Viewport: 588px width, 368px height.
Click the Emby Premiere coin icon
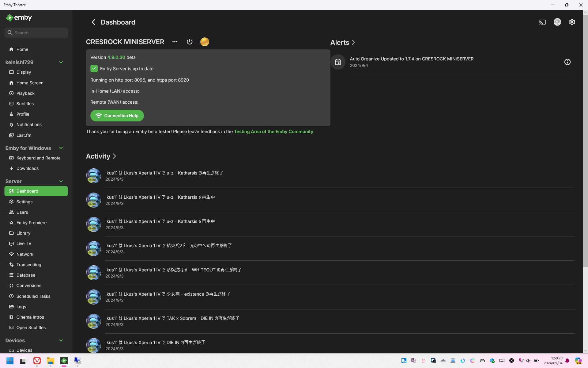pyautogui.click(x=205, y=42)
